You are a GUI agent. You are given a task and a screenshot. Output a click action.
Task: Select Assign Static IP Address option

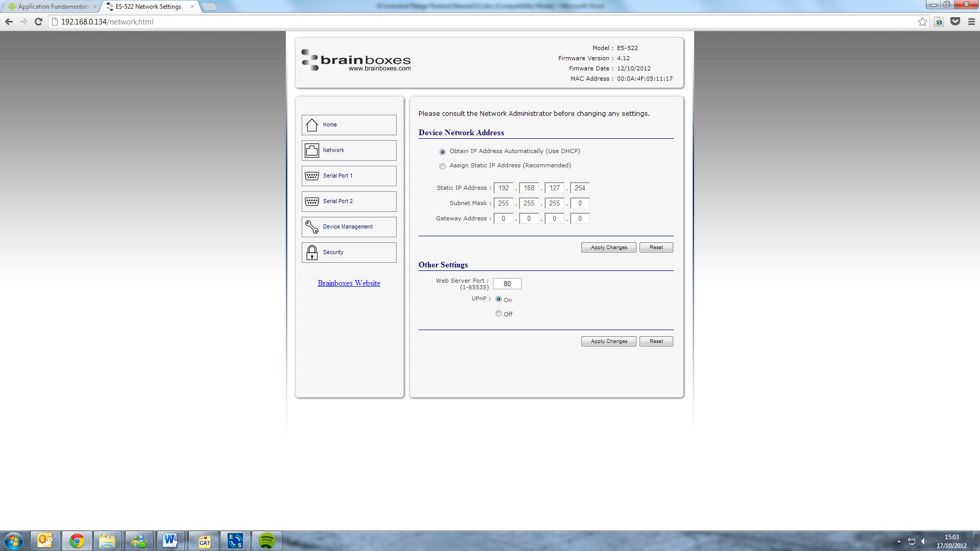coord(442,166)
